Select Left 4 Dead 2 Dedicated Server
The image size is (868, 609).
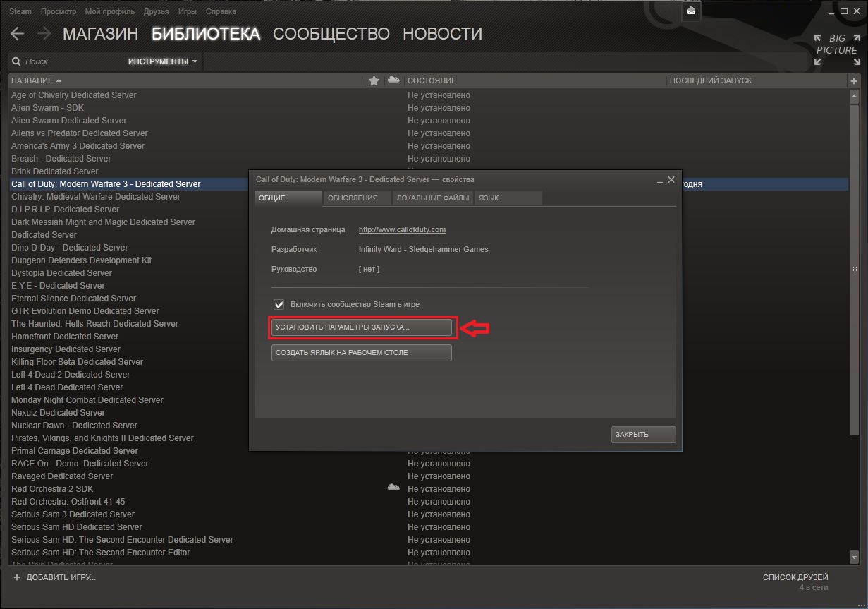(71, 374)
